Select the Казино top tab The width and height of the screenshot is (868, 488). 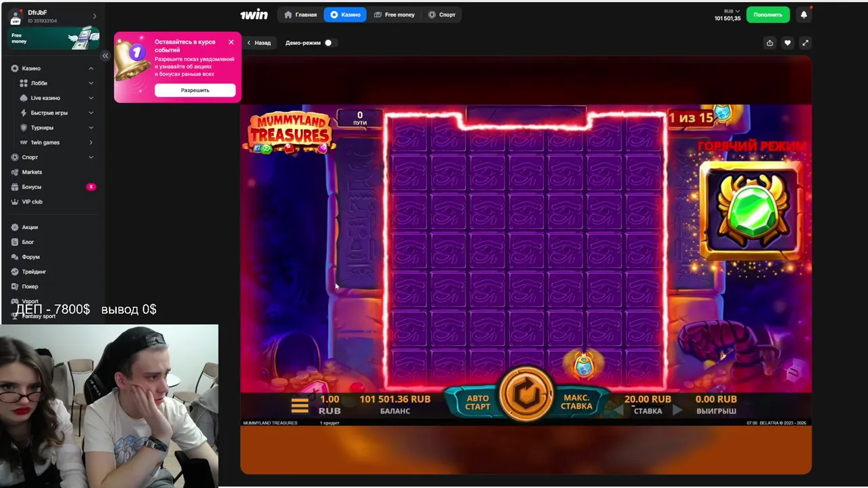point(345,14)
